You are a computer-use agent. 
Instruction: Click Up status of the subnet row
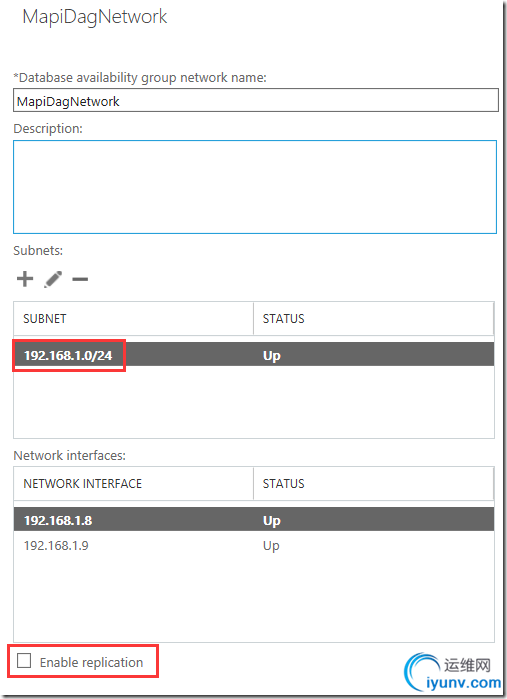[272, 356]
